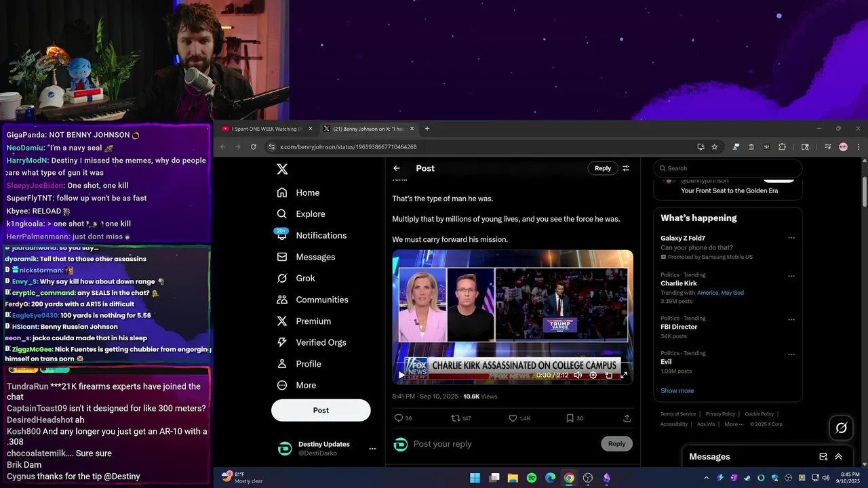Click the Reply button in the Post header
Image resolution: width=868 pixels, height=488 pixels.
click(x=603, y=168)
